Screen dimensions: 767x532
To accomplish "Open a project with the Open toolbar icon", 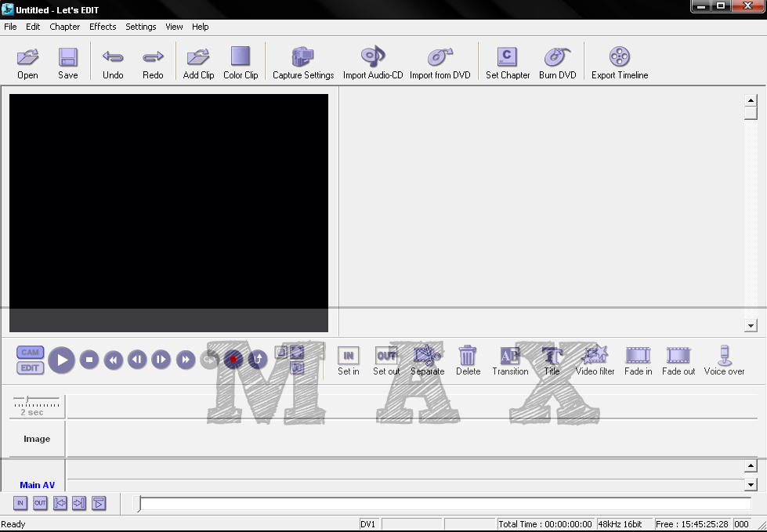I will tap(27, 63).
